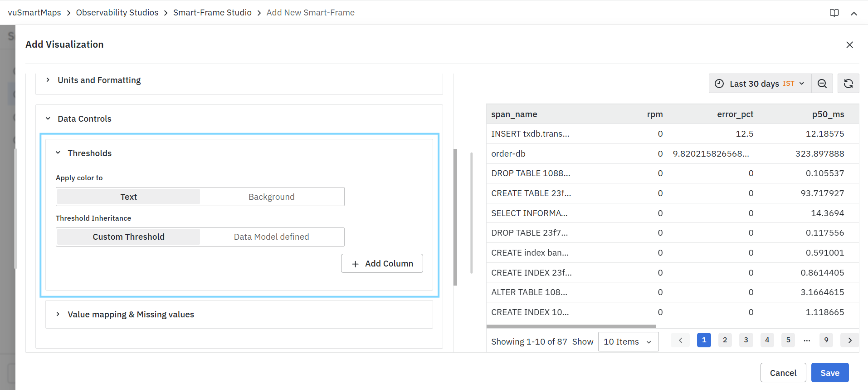The width and height of the screenshot is (868, 390).
Task: Click the settings panel vertical scrollbar
Action: point(455,217)
